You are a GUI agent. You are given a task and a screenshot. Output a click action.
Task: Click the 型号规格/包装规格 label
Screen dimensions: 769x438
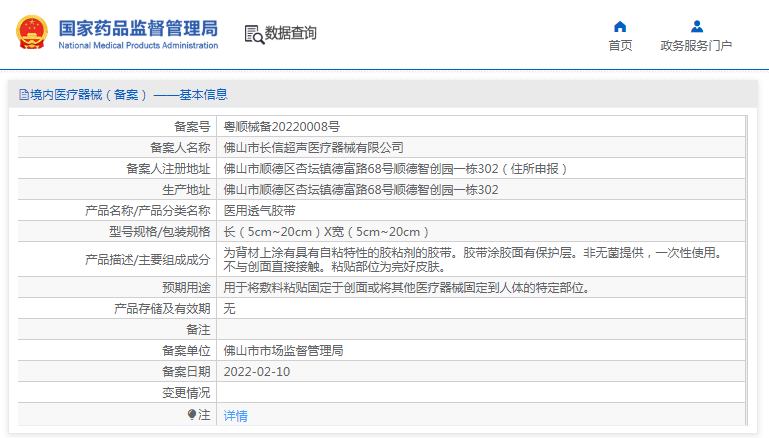(159, 232)
